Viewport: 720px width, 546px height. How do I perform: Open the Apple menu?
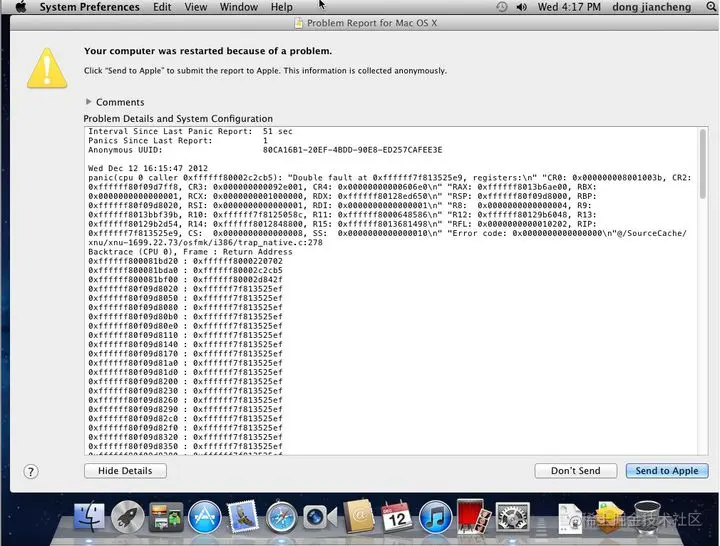[x=21, y=7]
